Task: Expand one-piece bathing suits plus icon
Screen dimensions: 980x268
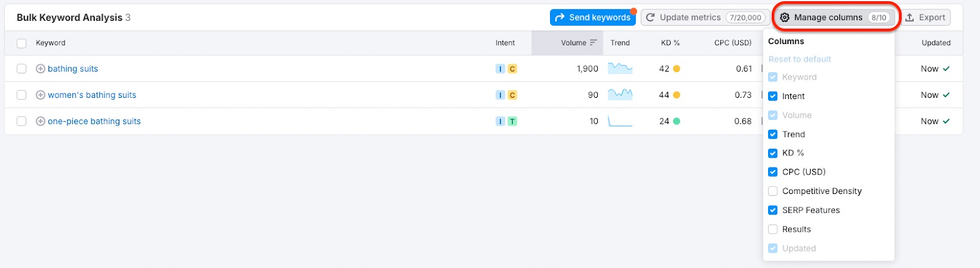Action: tap(40, 121)
